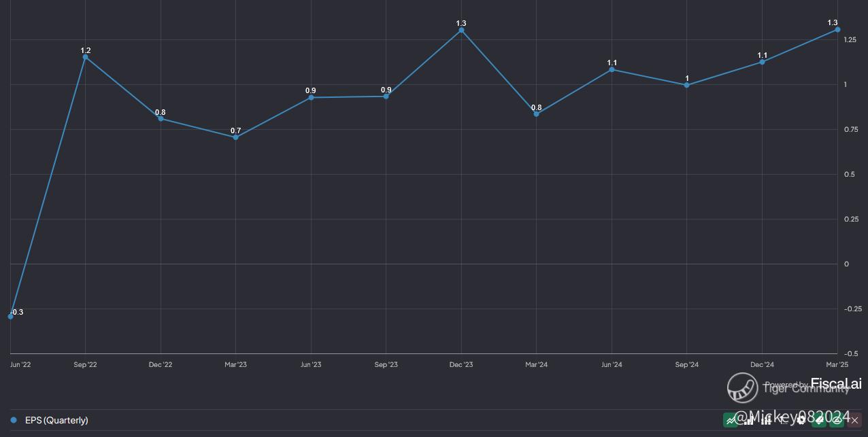The image size is (868, 437).
Task: Click the 0.75 y-axis tick label
Action: coord(850,130)
